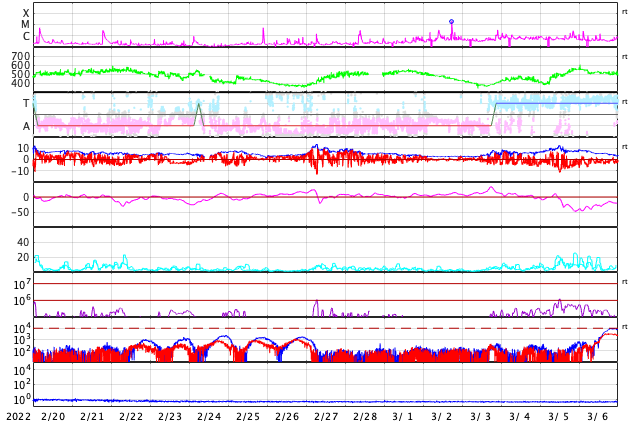Click the 10^7 electron flux tick label

coord(22,284)
